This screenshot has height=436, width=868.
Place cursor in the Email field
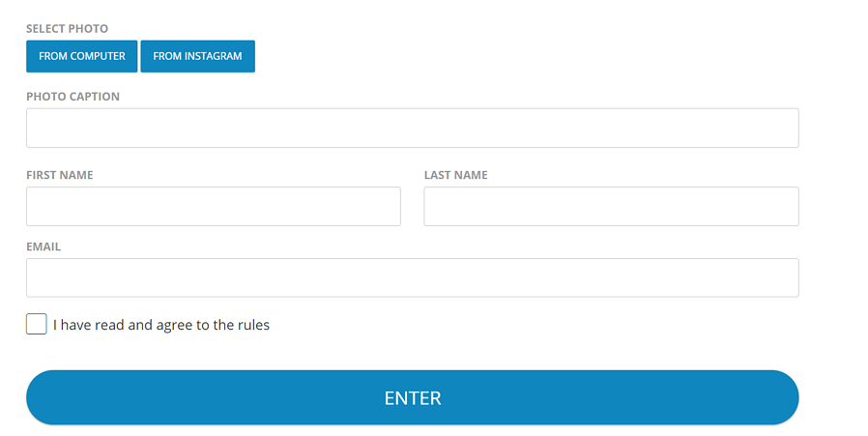pyautogui.click(x=412, y=277)
